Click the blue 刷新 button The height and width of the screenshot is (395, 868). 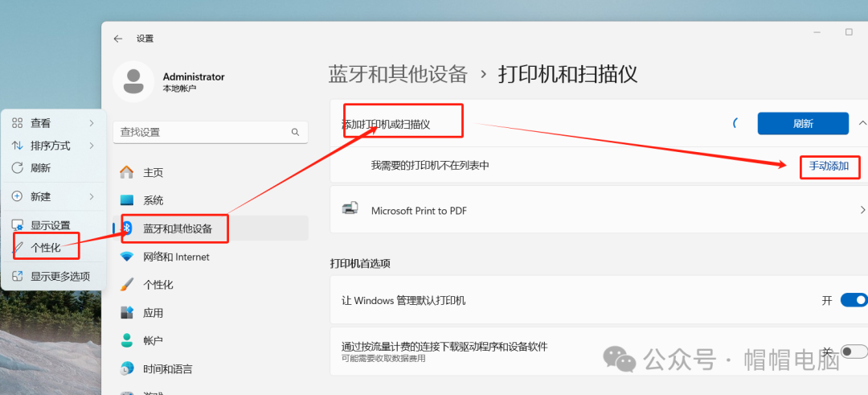(x=803, y=124)
